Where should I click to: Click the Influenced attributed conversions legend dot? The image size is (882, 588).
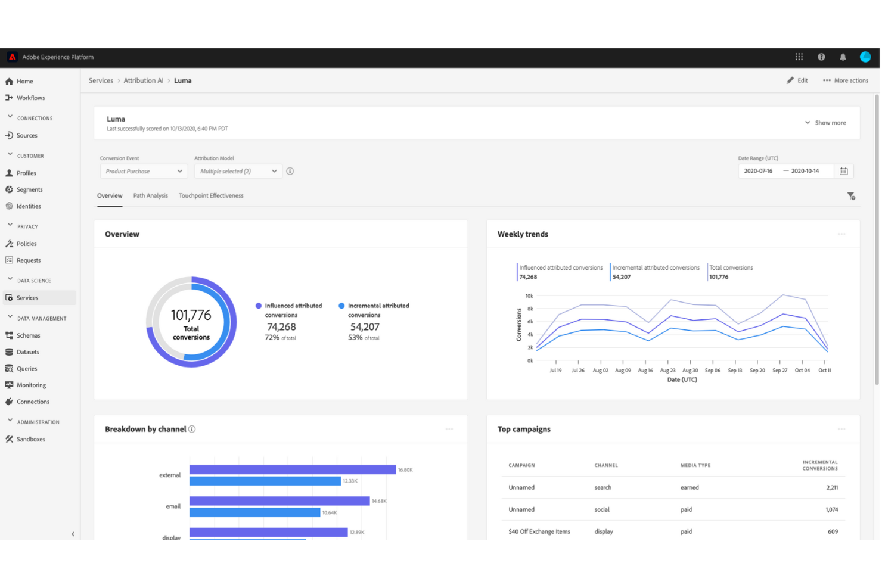coord(259,306)
